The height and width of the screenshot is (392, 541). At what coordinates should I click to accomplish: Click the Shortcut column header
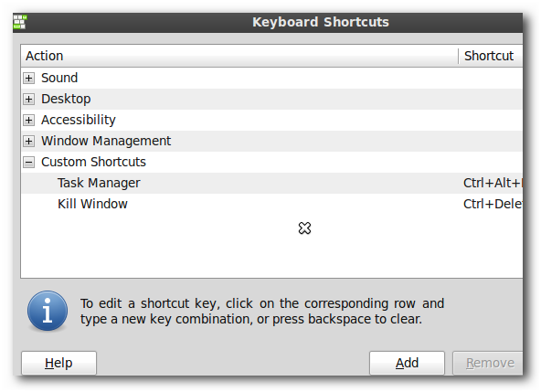pyautogui.click(x=490, y=56)
